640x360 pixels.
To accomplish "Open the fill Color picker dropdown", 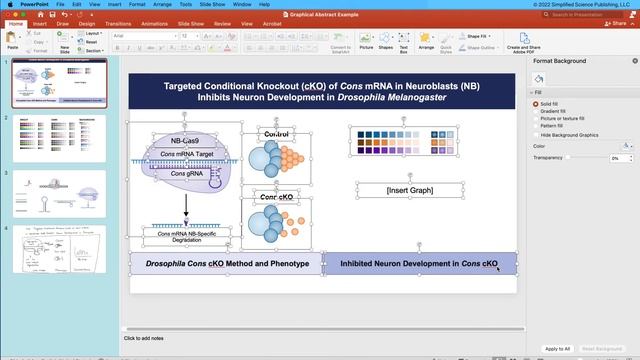I will pyautogui.click(x=627, y=146).
